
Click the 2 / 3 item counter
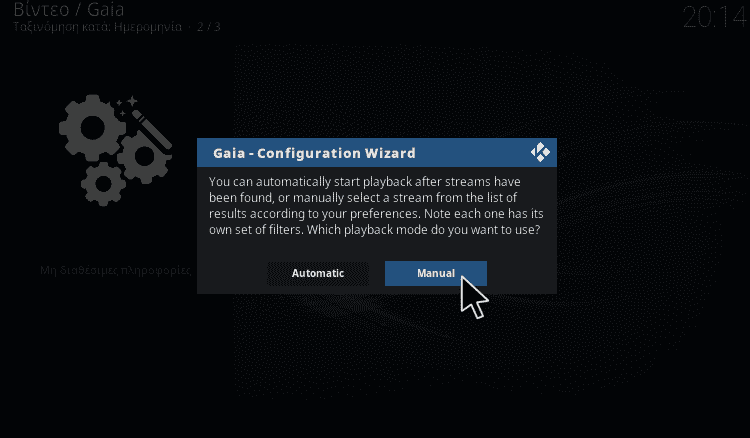[209, 27]
